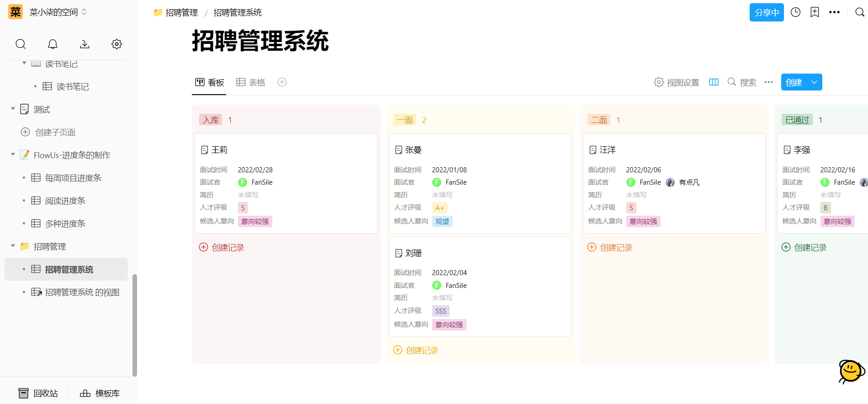The width and height of the screenshot is (868, 404).
Task: Click 招聘管理 breadcrumb link
Action: pyautogui.click(x=176, y=12)
